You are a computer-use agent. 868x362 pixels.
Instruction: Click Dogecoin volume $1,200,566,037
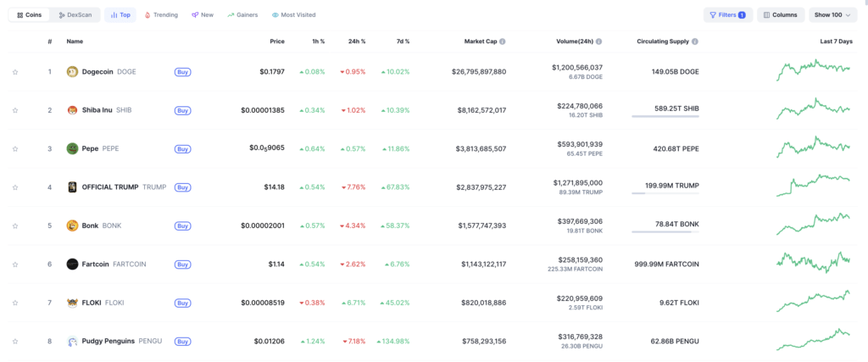click(x=577, y=67)
